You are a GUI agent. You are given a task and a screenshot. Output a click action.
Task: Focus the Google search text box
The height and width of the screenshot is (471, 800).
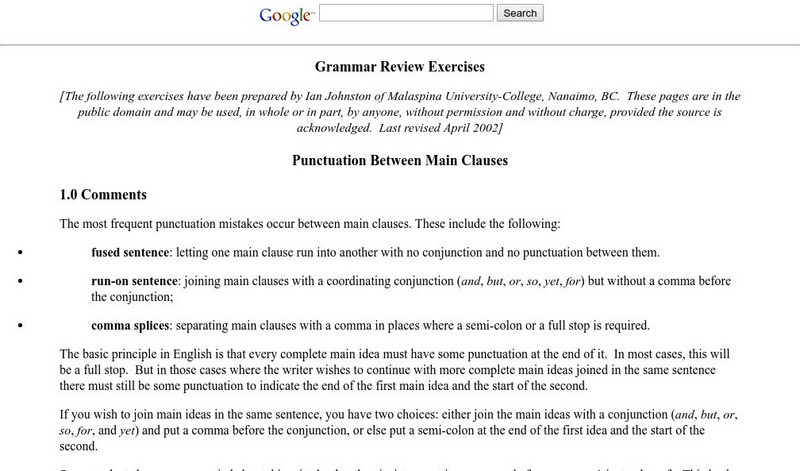(x=406, y=13)
